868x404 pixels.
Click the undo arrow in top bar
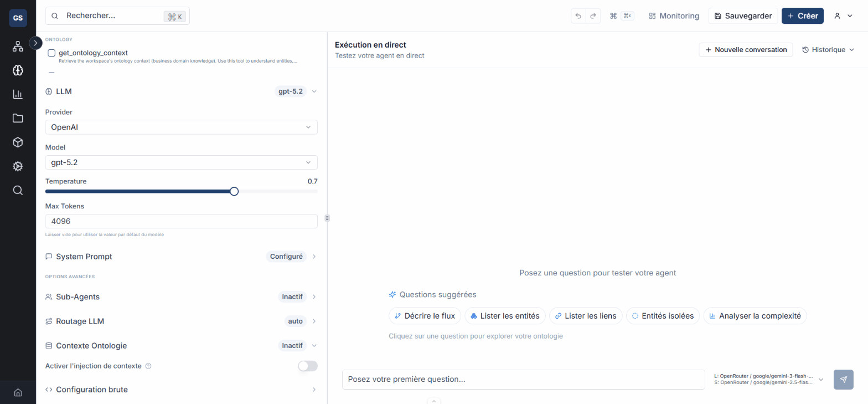click(x=578, y=16)
